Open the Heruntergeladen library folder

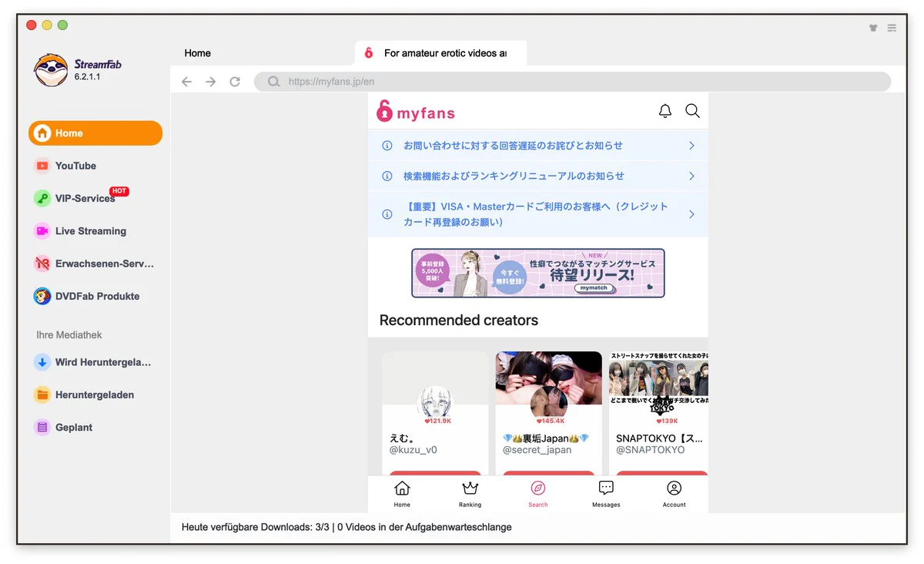coord(95,394)
